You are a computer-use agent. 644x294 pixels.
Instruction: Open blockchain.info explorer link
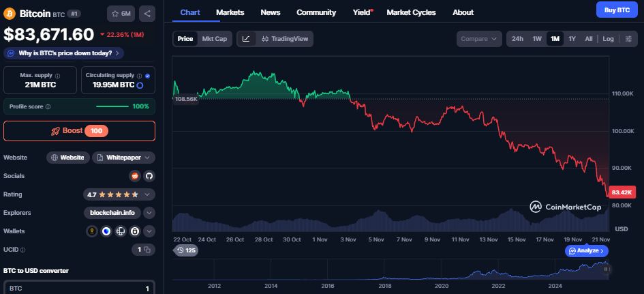pos(112,213)
